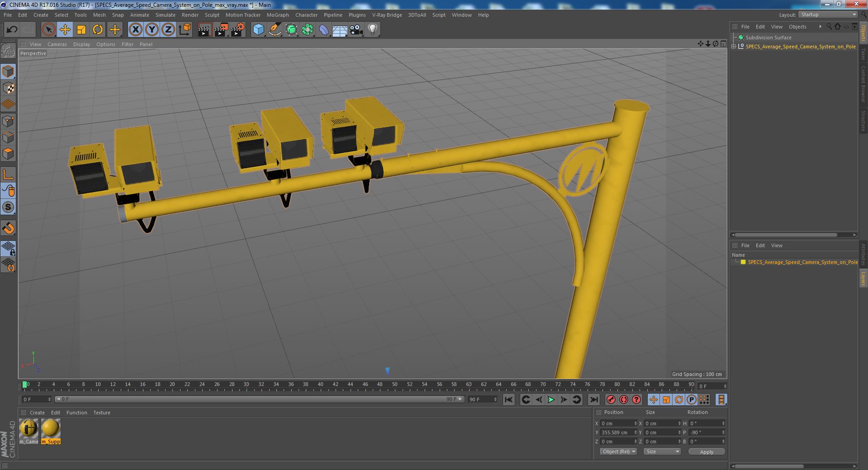Viewport: 868px width, 470px height.
Task: Open Edit Render Settings
Action: [237, 30]
